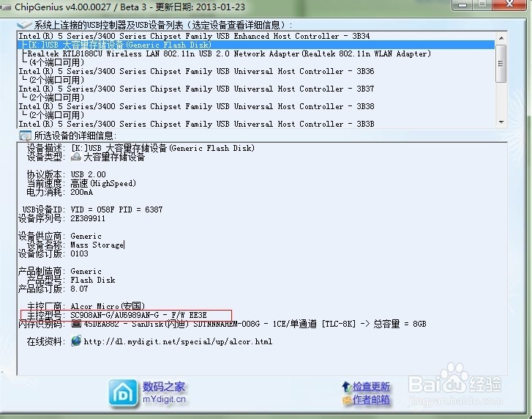This screenshot has width=532, height=419.
Task: Click the 0103 device revision value
Action: click(79, 253)
